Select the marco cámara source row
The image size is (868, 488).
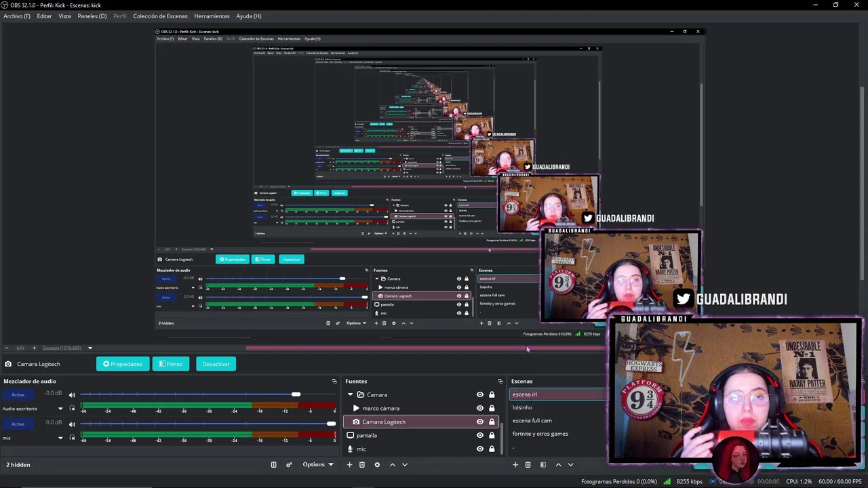(421, 408)
